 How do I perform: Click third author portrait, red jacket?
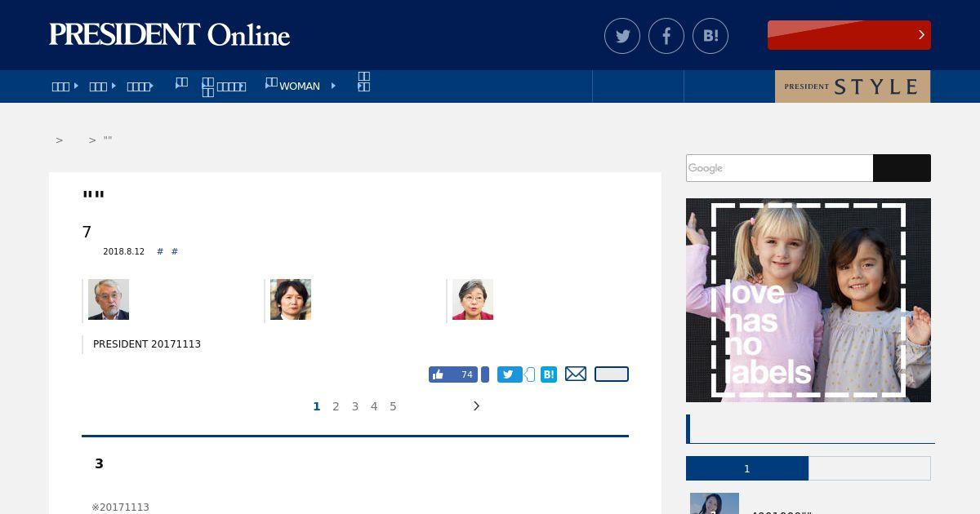click(473, 299)
